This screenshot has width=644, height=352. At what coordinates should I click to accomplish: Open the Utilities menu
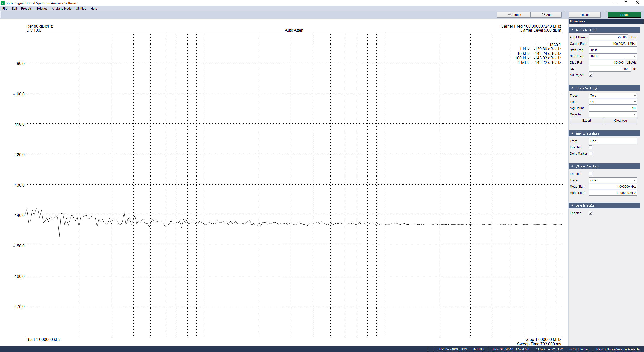coord(81,9)
